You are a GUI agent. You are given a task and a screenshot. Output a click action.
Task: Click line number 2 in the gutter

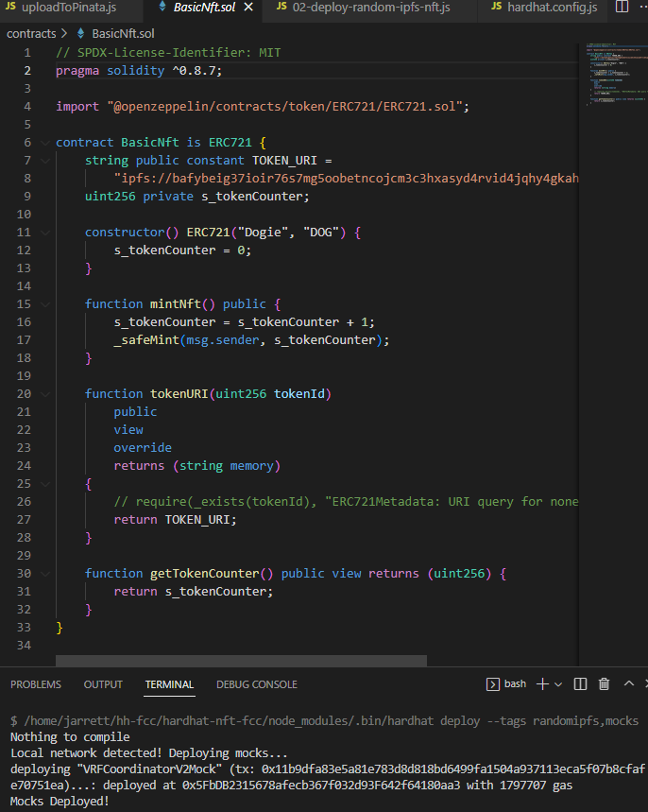coord(27,71)
